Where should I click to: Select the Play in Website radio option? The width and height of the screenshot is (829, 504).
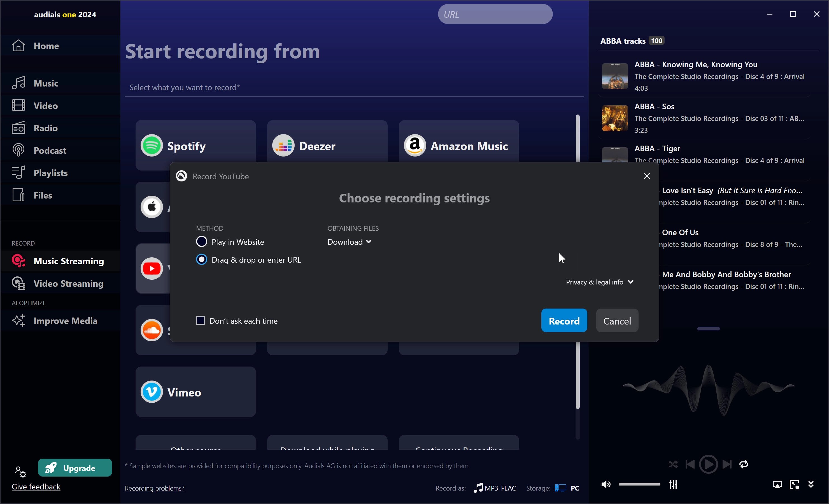[202, 242]
